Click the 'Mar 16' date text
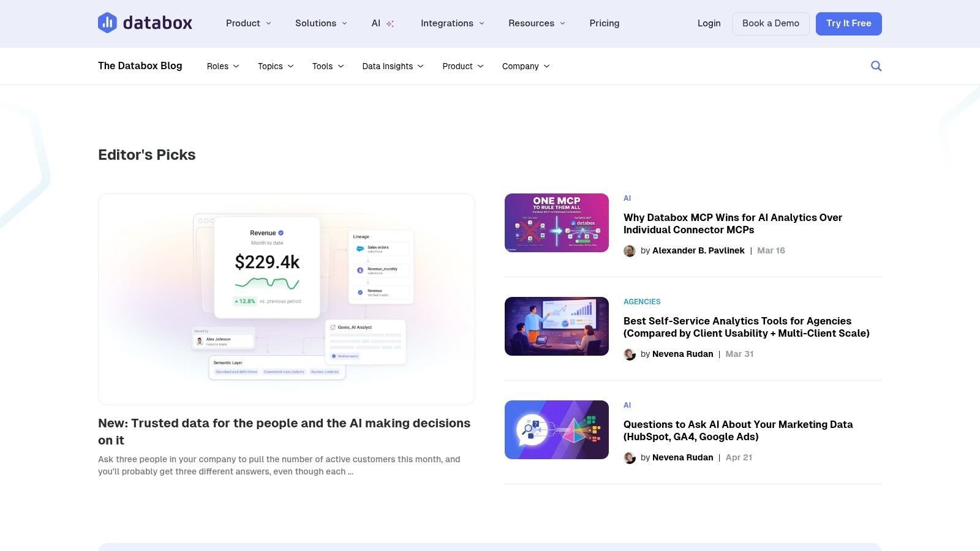Image resolution: width=980 pixels, height=551 pixels. pyautogui.click(x=771, y=250)
